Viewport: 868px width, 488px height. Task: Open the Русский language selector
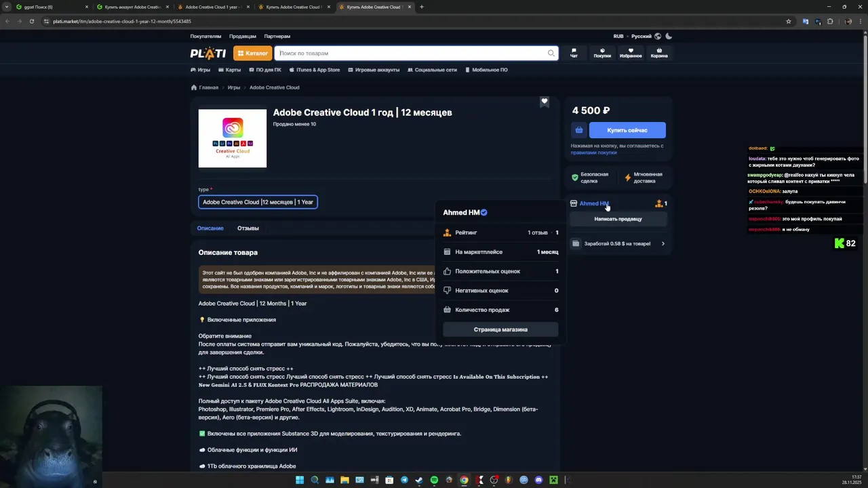pos(641,36)
